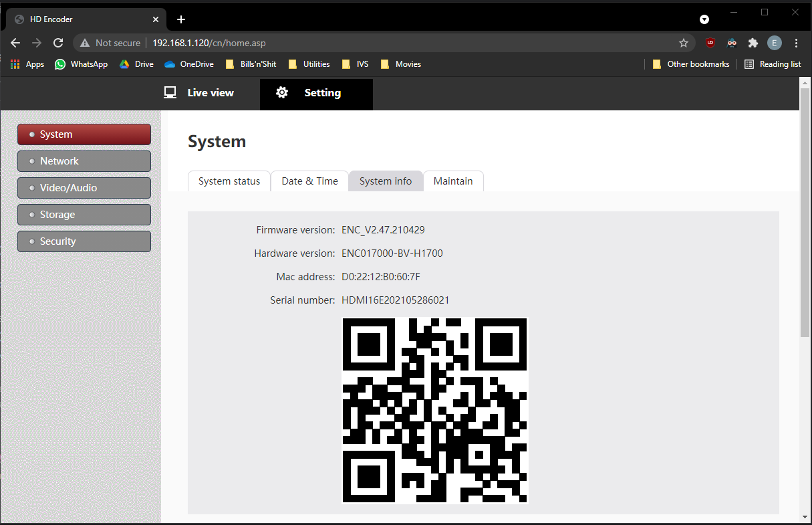Close the HD Encoder tab

pos(156,19)
